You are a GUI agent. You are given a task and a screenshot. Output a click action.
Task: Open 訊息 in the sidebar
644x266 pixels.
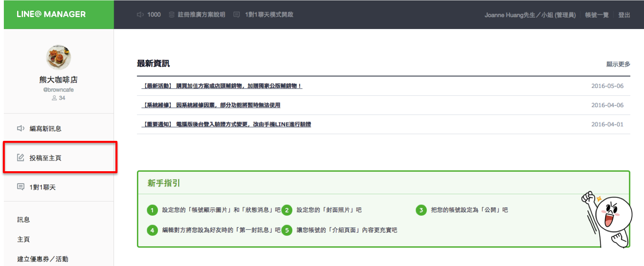[x=23, y=220]
